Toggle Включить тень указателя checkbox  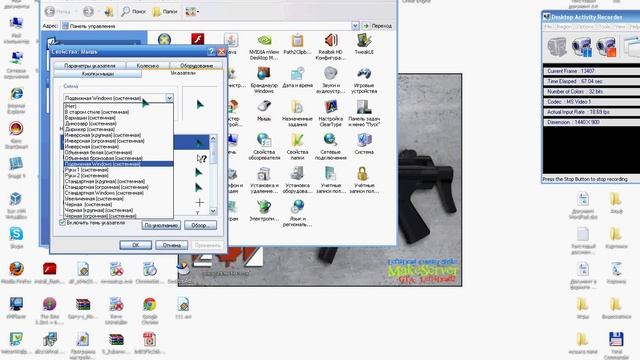click(62, 223)
